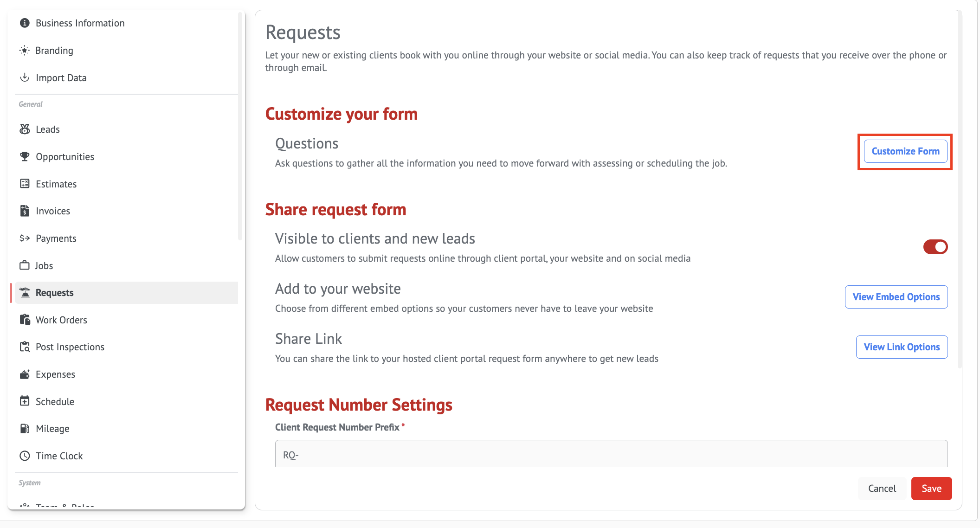Click the Client Request Number Prefix field

(x=611, y=455)
